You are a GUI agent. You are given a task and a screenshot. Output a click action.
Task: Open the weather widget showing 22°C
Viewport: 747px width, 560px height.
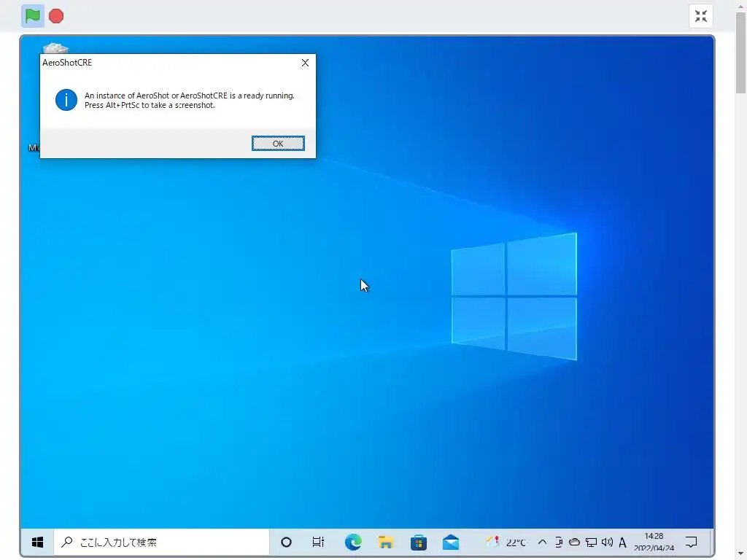pos(506,542)
